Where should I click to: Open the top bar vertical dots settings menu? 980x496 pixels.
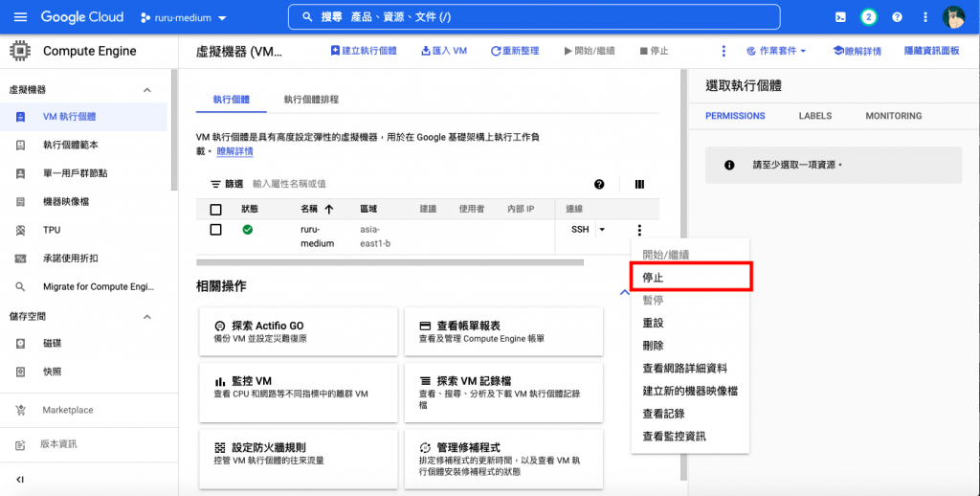point(925,17)
